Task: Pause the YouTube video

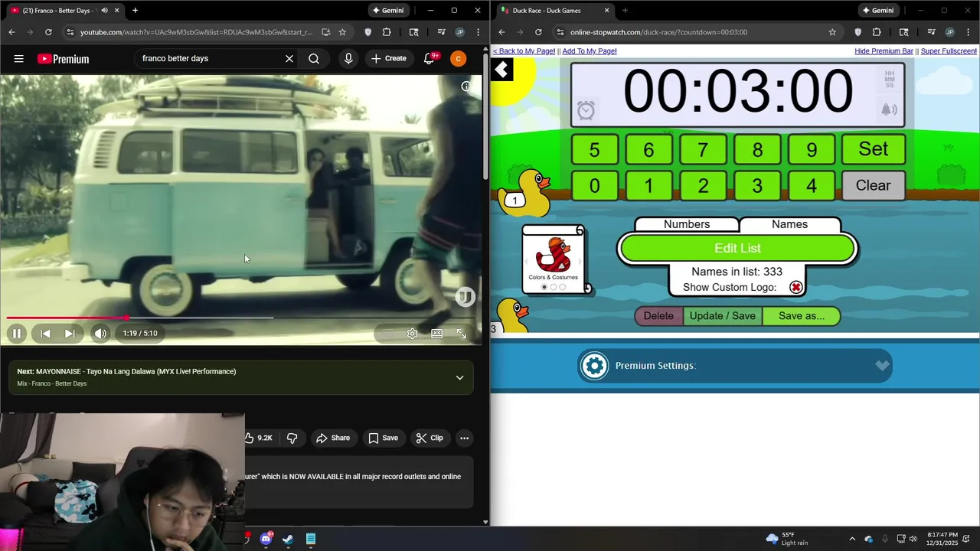Action: 16,333
